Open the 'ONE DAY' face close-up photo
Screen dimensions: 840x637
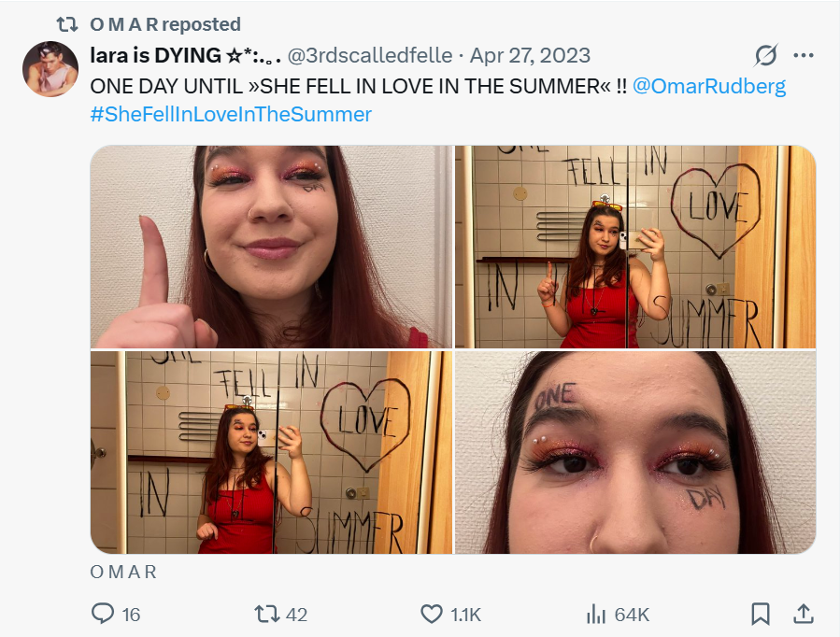click(x=635, y=453)
